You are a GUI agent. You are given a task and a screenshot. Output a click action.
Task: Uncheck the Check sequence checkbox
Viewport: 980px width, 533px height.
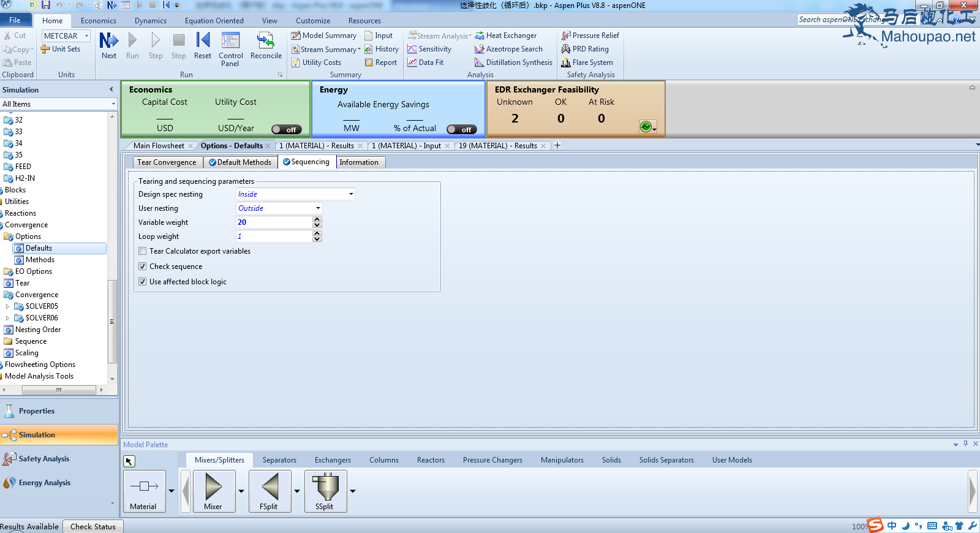[143, 266]
